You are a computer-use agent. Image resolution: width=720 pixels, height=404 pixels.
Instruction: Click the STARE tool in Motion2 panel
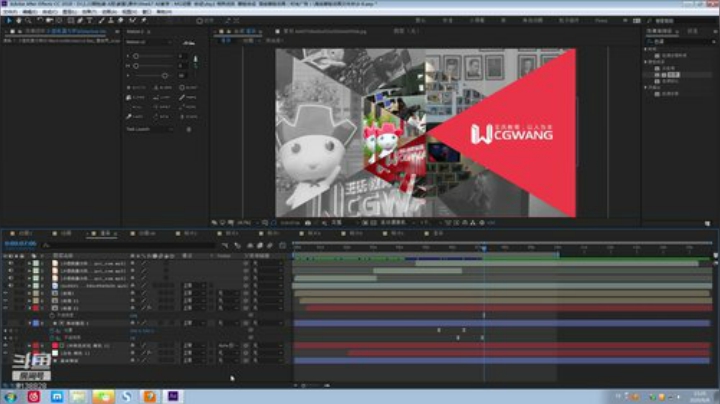point(188,117)
